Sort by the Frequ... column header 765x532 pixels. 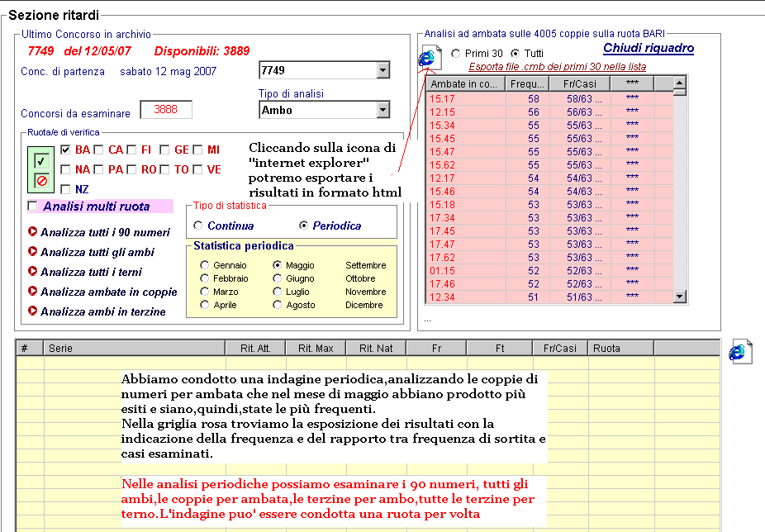click(526, 83)
